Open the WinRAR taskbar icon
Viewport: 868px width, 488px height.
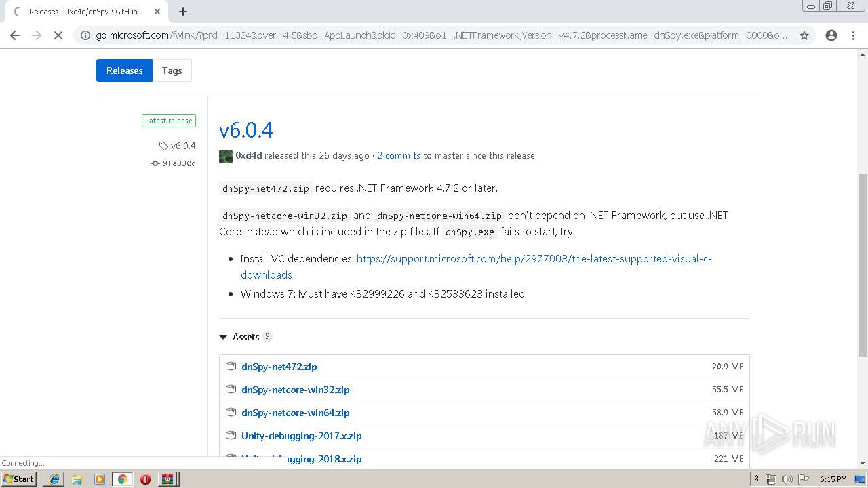(167, 479)
